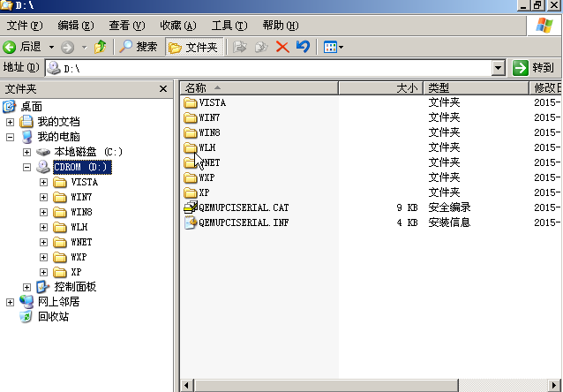Go up one folder level

(x=101, y=46)
